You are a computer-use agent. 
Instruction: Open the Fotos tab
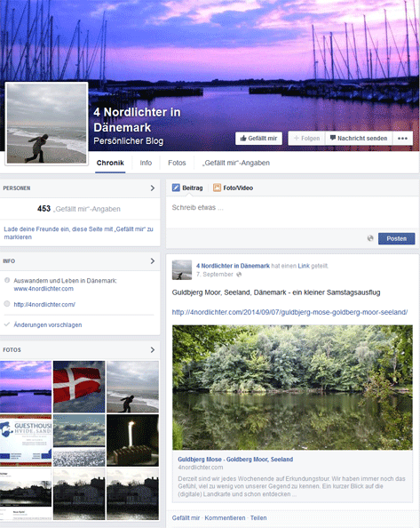tap(177, 163)
